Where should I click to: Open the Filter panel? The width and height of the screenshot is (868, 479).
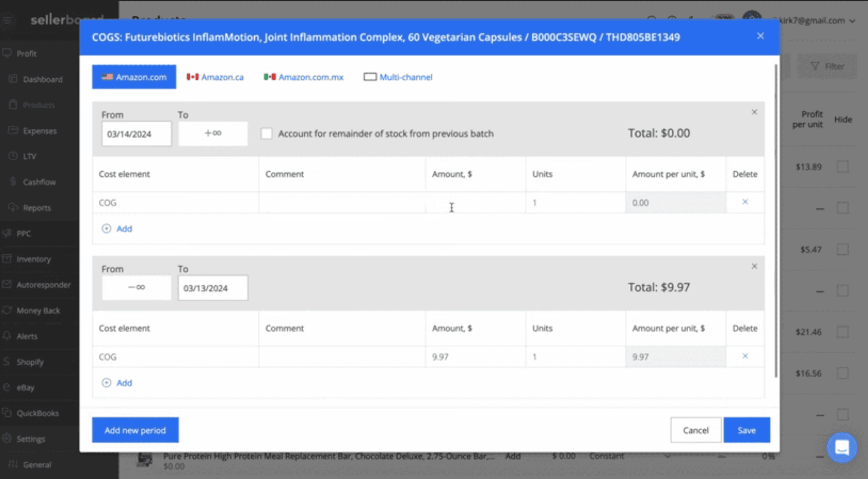point(827,66)
